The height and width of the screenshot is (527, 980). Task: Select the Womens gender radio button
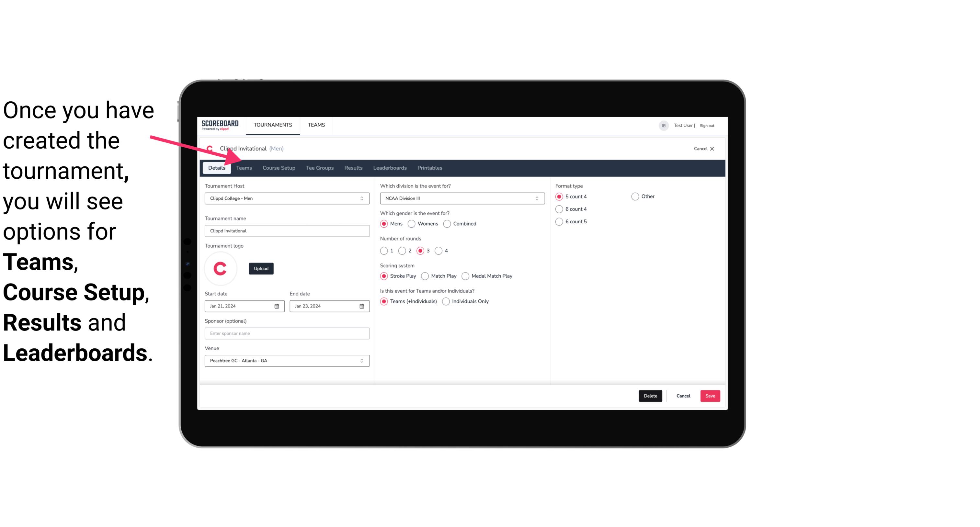411,223
